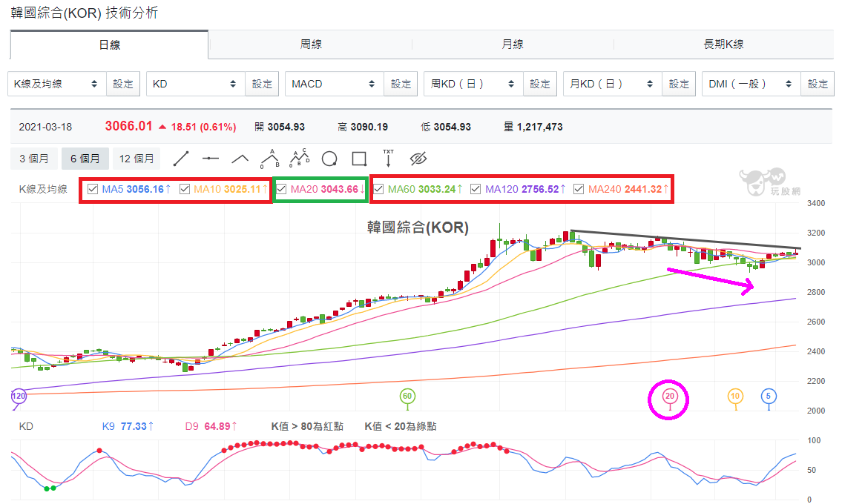
Task: Select the 6 個月 time range
Action: (85, 159)
